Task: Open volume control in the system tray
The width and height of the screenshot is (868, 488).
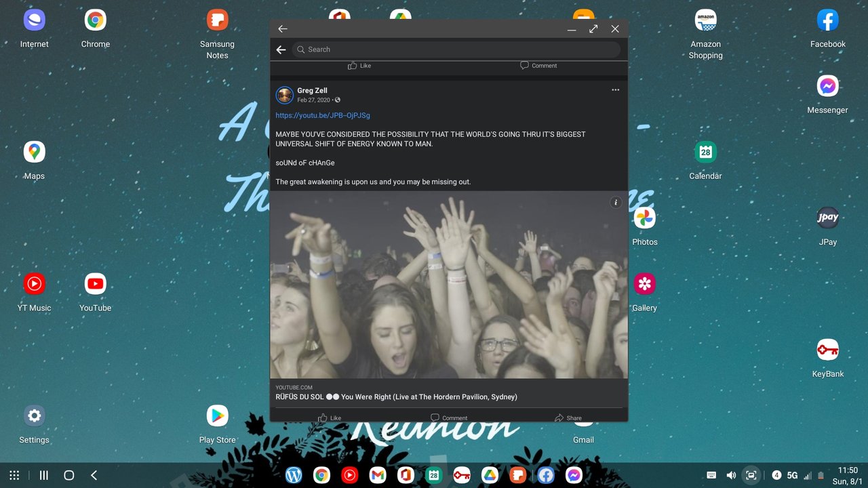Action: point(731,476)
